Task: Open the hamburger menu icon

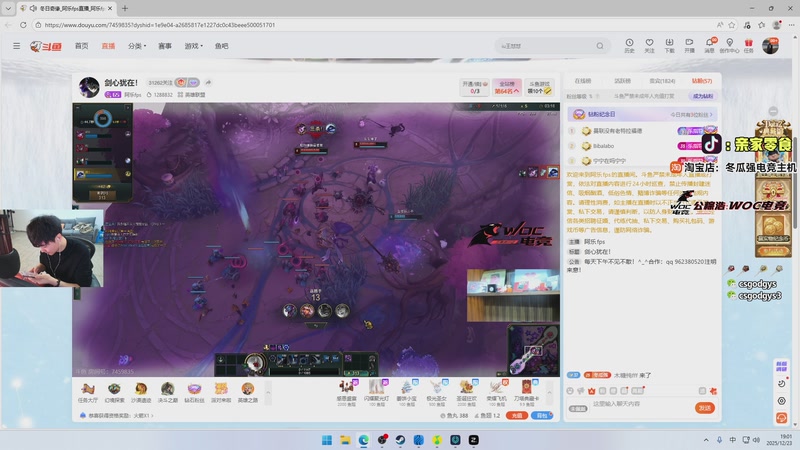Action: pos(17,46)
